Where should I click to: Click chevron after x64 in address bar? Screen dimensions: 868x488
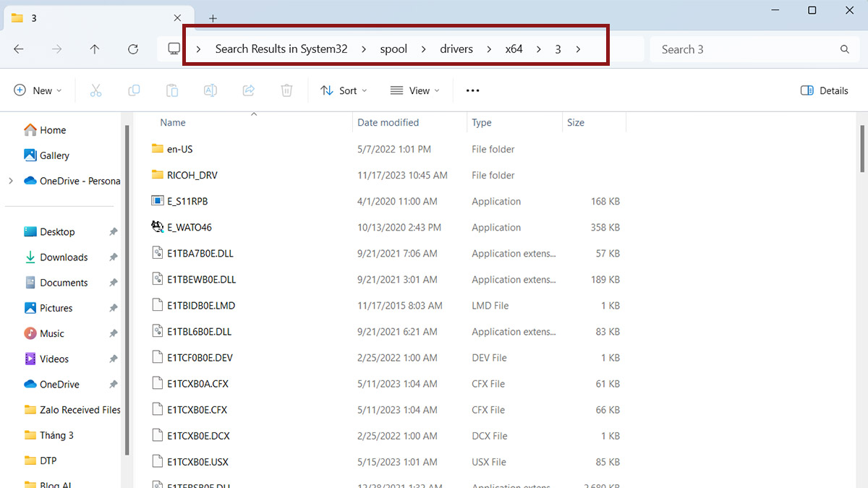click(539, 49)
